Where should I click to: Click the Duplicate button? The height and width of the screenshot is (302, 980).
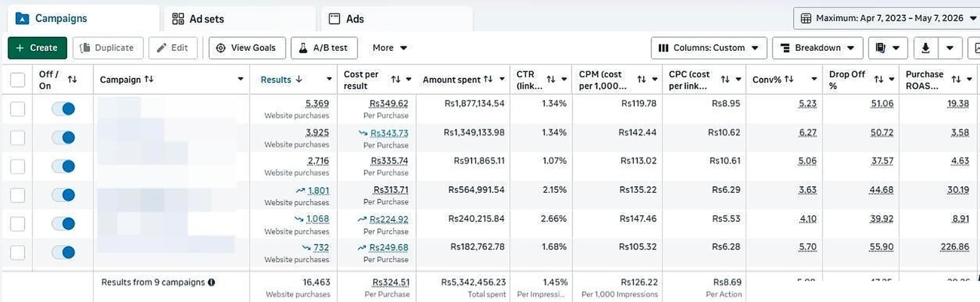(x=108, y=48)
